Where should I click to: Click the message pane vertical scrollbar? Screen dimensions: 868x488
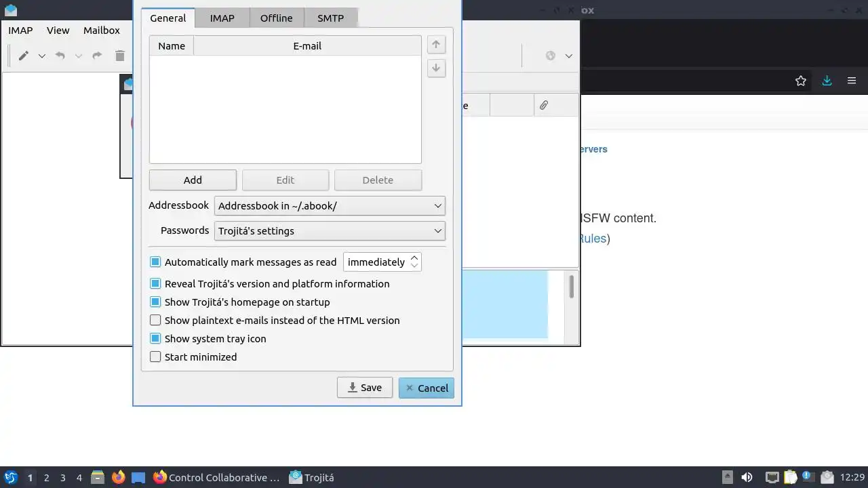[x=572, y=287]
